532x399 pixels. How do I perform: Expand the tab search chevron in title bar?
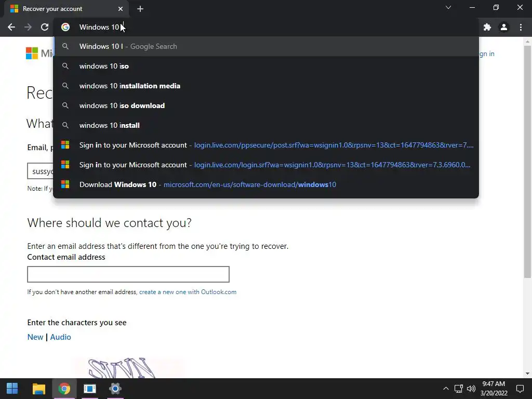pos(448,7)
